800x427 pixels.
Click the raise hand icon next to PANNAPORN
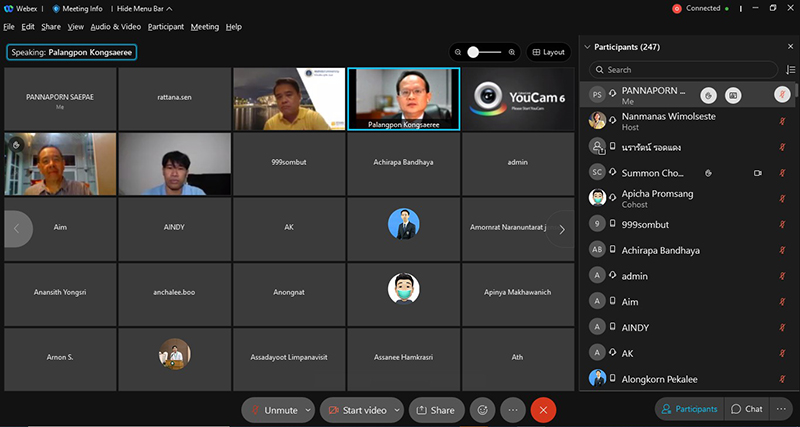coord(708,95)
